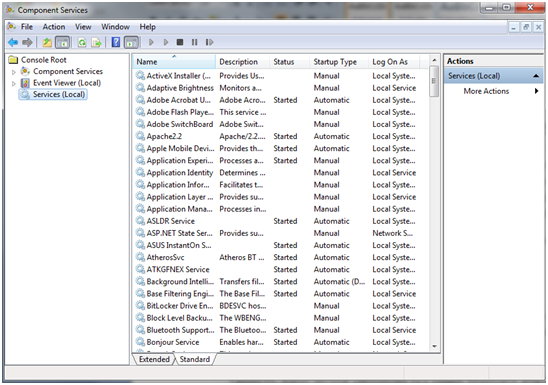Select the Background Intelli... service name
Viewport: 548px width, 385px height.
[180, 282]
